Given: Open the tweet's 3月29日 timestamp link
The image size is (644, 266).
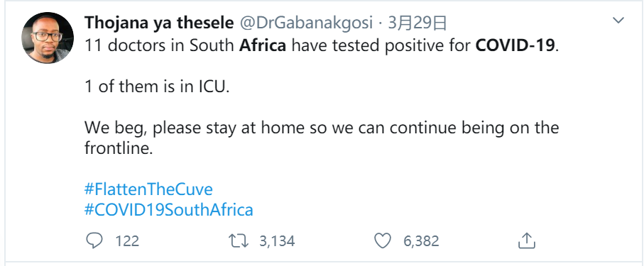Looking at the screenshot, I should [x=417, y=23].
